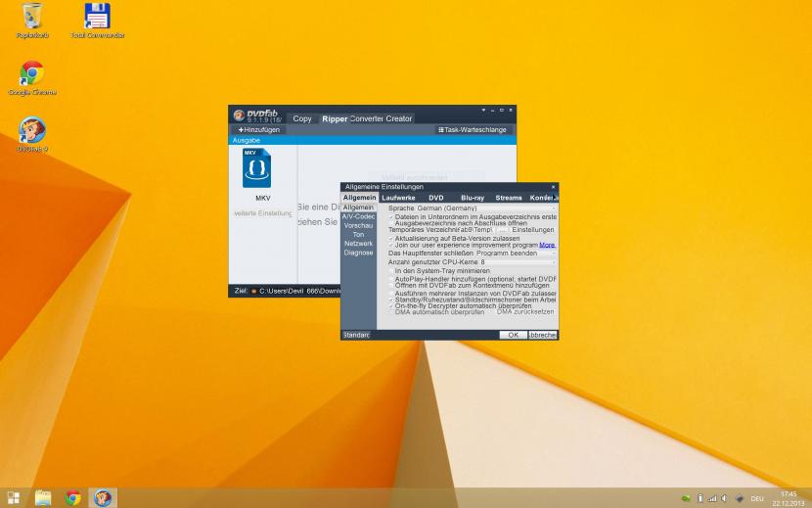Image resolution: width=812 pixels, height=508 pixels.
Task: Open the DEU keyboard language indicator
Action: click(757, 498)
